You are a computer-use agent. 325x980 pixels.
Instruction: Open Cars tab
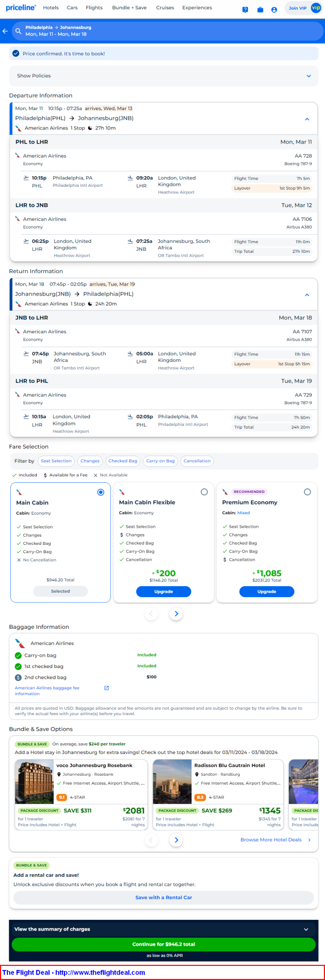(x=72, y=8)
